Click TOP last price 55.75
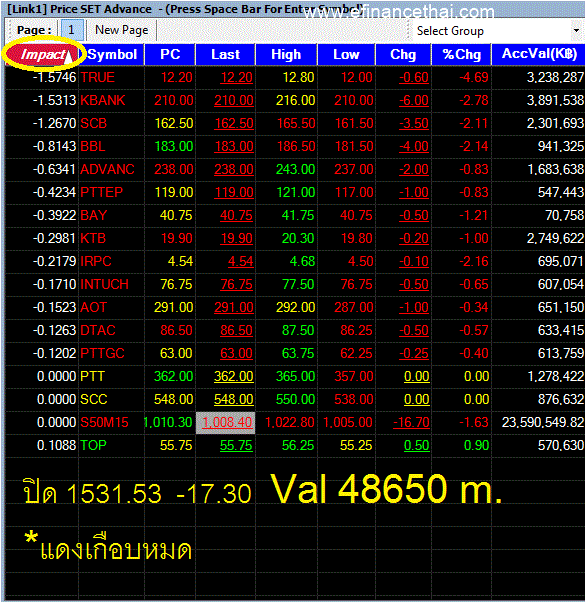 [x=236, y=446]
